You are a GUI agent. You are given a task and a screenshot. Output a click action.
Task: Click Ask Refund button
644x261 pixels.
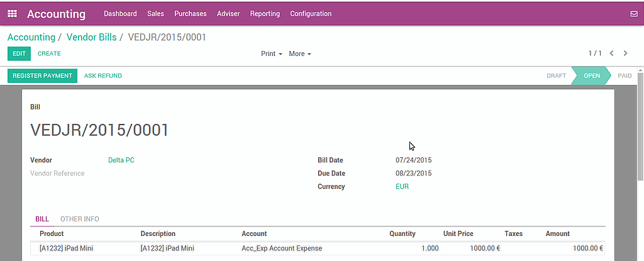point(103,76)
